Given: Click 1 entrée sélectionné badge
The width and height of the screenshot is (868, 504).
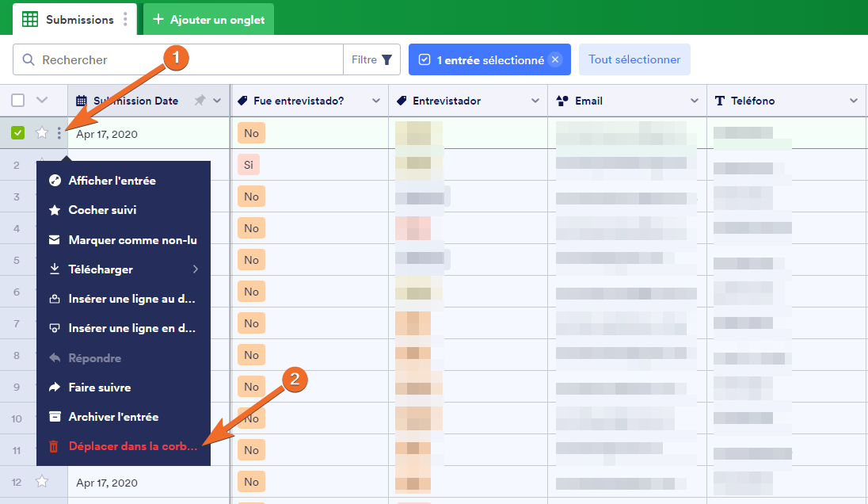Looking at the screenshot, I should tap(489, 59).
